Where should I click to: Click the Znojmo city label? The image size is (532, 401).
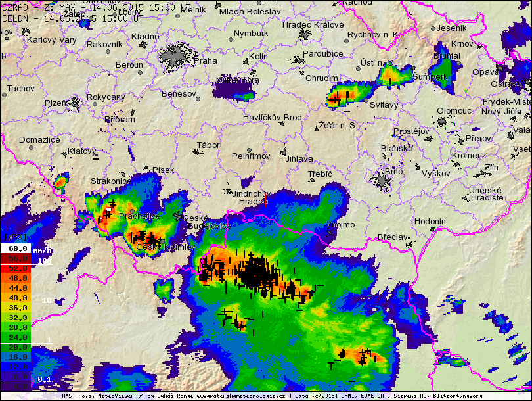pyautogui.click(x=340, y=225)
